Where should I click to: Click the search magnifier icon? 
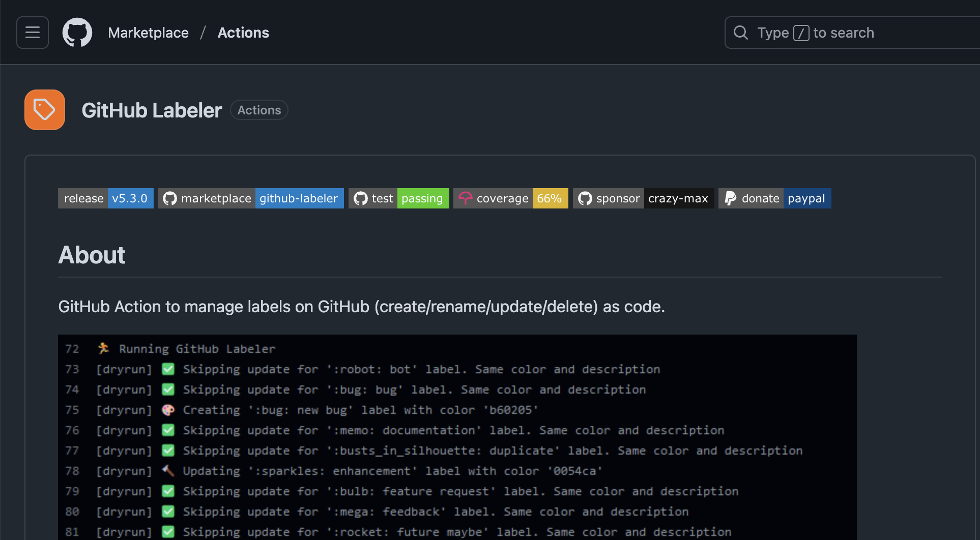tap(740, 32)
